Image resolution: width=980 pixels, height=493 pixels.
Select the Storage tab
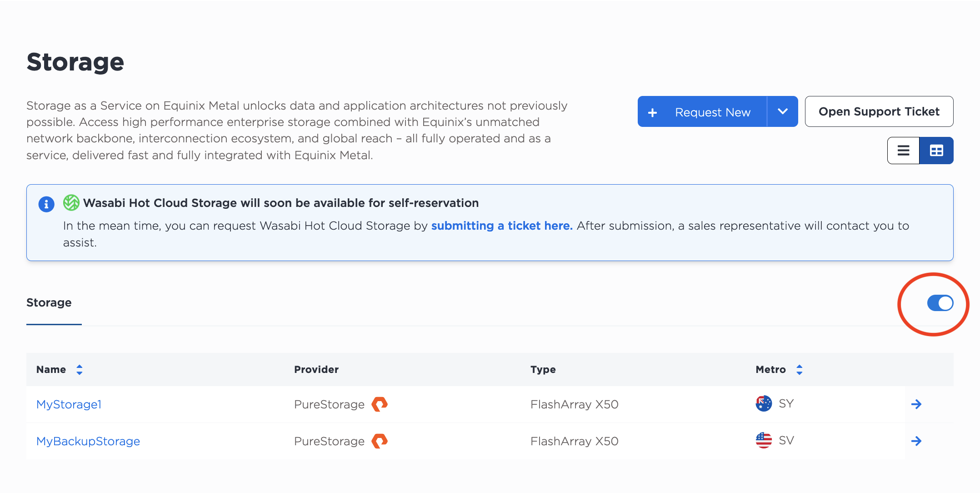point(49,303)
